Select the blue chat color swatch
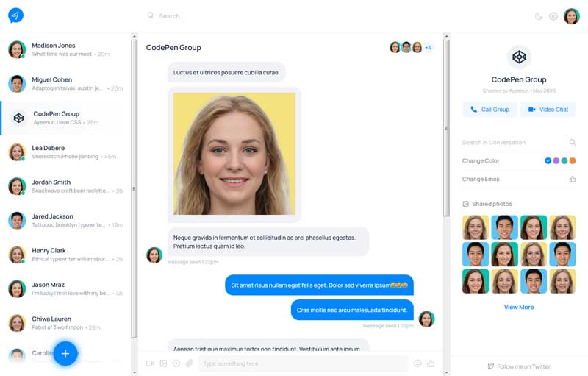Viewport: 588px width, 376px height. [x=548, y=160]
